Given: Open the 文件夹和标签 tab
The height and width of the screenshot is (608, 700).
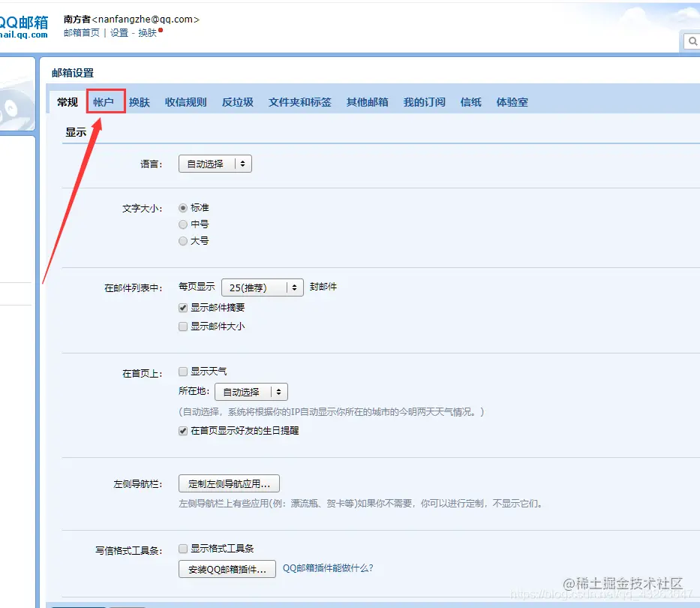Looking at the screenshot, I should [300, 101].
